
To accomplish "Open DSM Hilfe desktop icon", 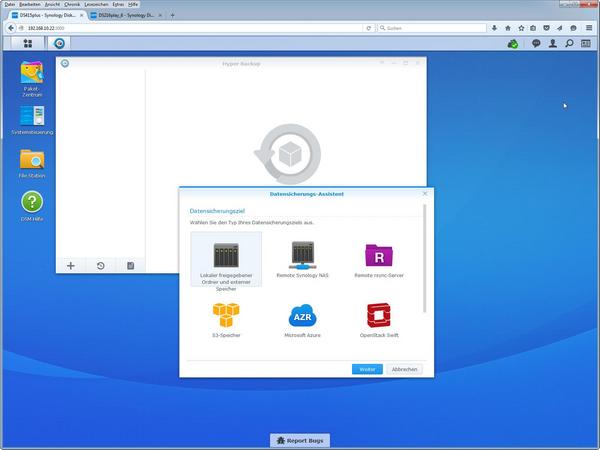I will point(32,207).
